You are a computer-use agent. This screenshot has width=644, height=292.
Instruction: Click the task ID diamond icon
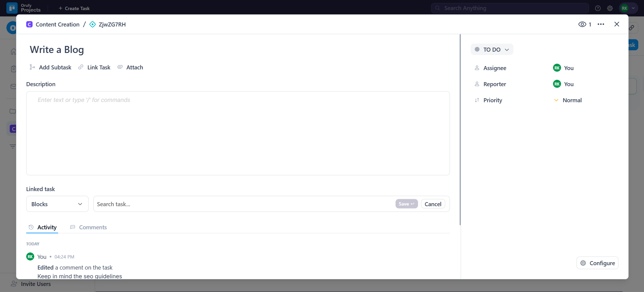[93, 24]
